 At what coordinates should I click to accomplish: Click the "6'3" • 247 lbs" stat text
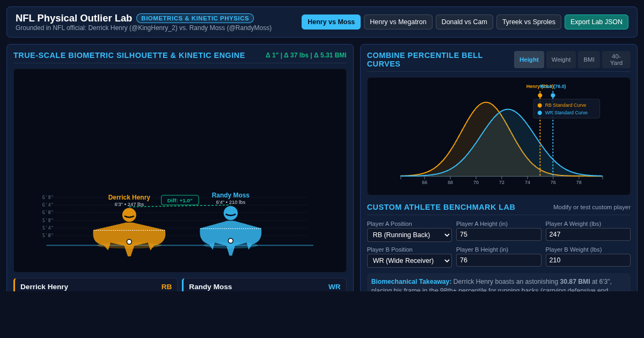[129, 204]
